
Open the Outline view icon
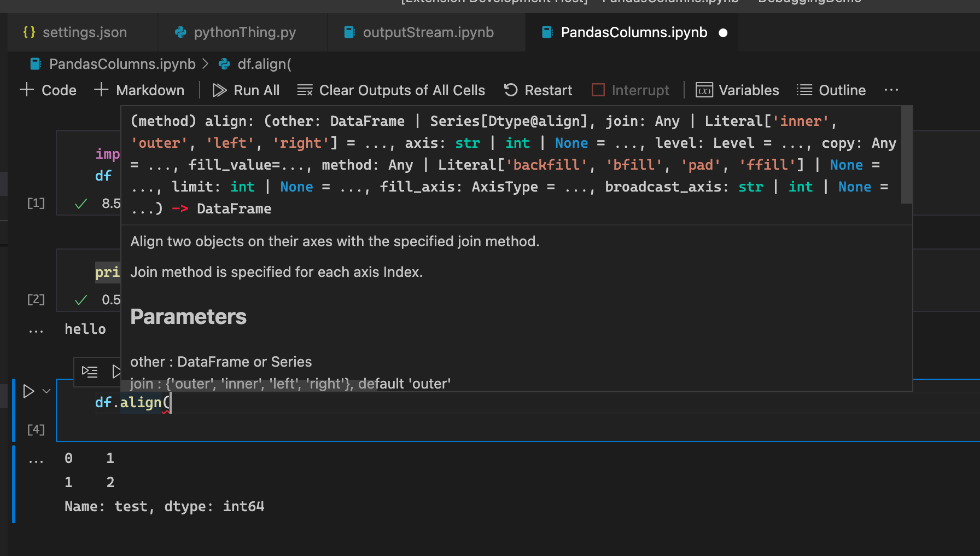tap(804, 90)
